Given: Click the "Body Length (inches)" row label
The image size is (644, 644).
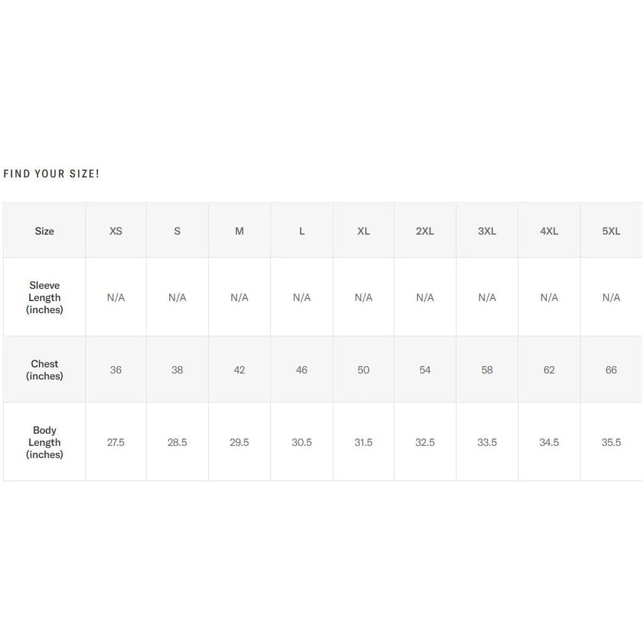Looking at the screenshot, I should pyautogui.click(x=45, y=442).
